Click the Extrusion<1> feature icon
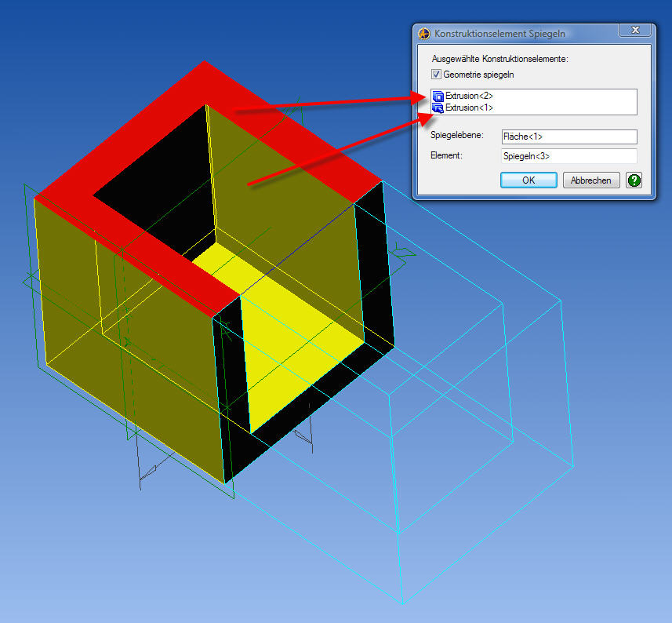The width and height of the screenshot is (672, 623). coord(438,108)
